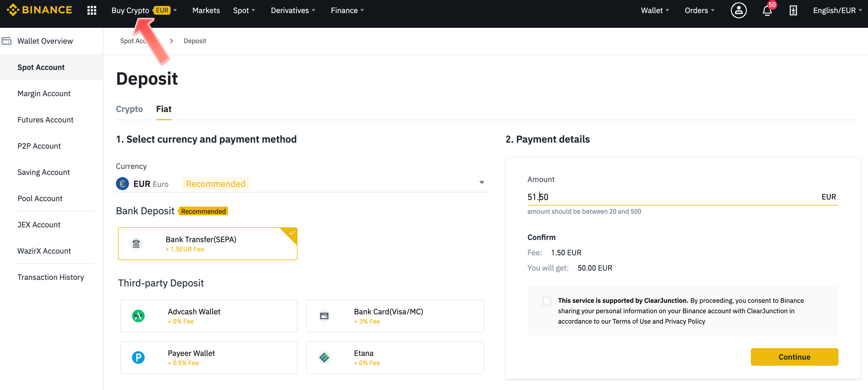Screen dimensions: 868x390
Task: Click the '50.00 EUR' you will get value
Action: point(595,268)
